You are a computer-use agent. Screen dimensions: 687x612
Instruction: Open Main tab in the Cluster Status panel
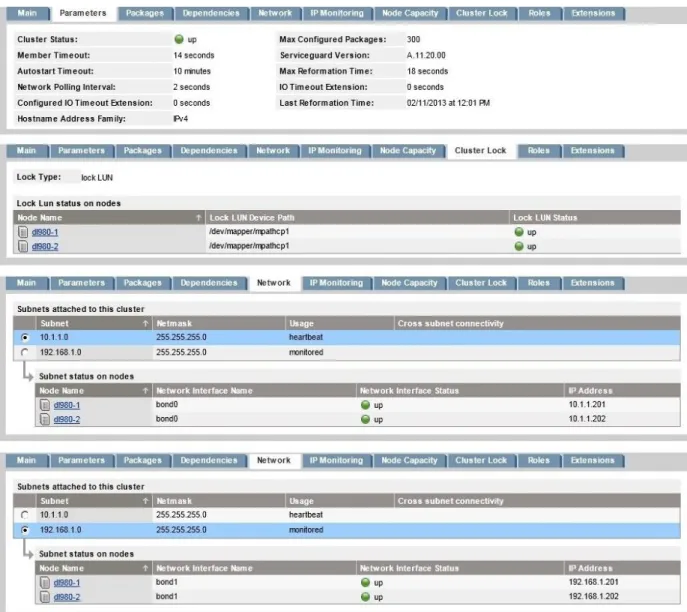click(x=27, y=13)
